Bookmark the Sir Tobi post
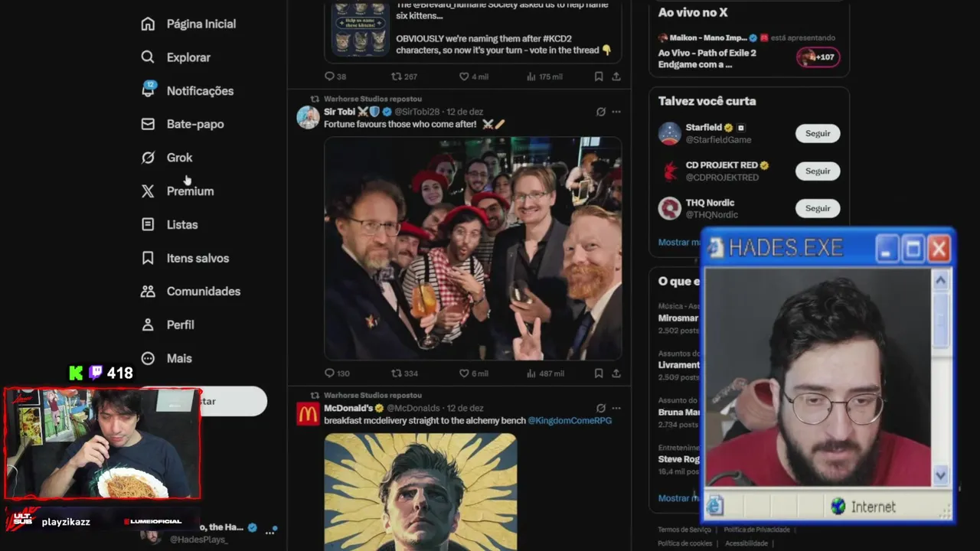 click(x=599, y=373)
